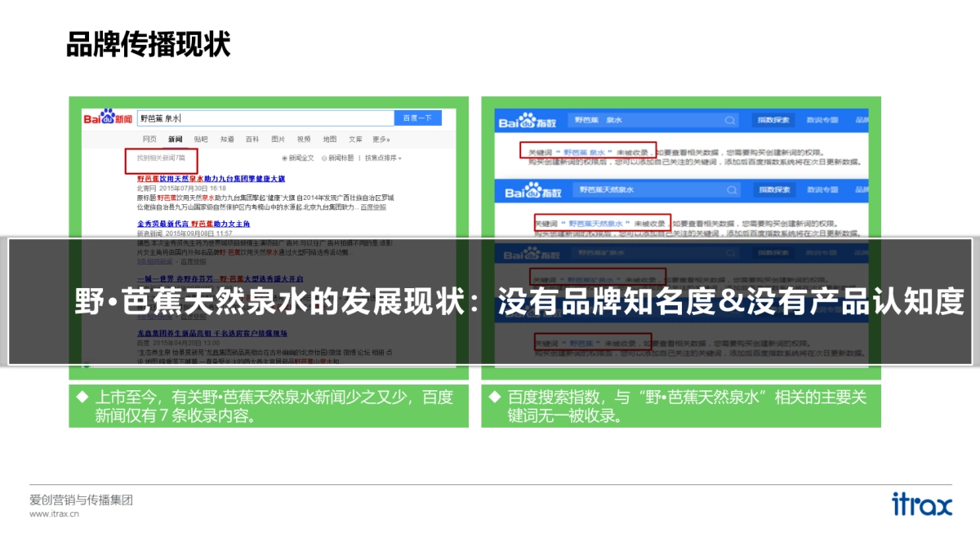Open the 更多» tab dropdown
Viewport: 980px width, 551px height.
point(379,138)
